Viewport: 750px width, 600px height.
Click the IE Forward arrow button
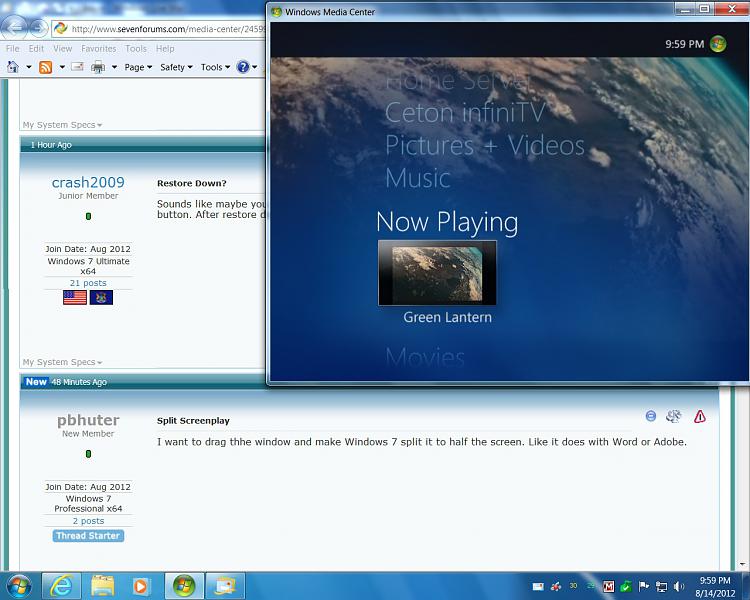38,28
